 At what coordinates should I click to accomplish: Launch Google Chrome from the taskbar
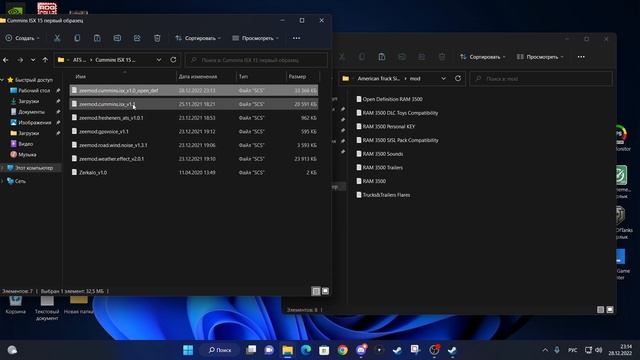click(x=342, y=350)
